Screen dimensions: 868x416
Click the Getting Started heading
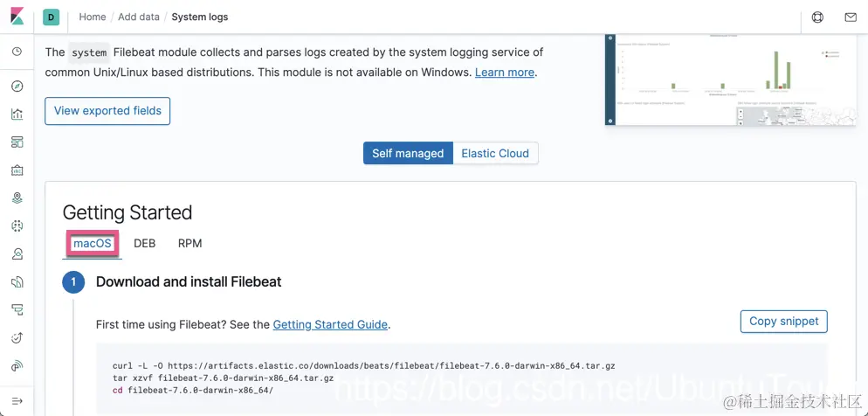tap(127, 212)
